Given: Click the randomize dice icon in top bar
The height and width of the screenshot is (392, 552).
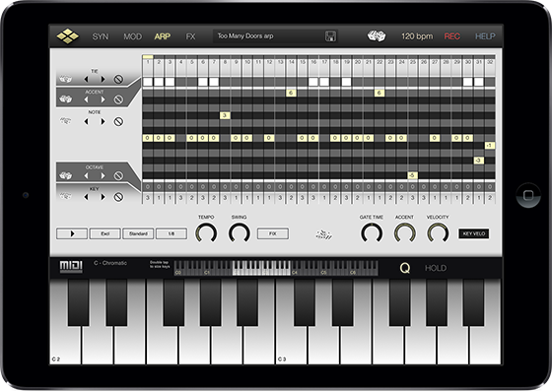Looking at the screenshot, I should pos(377,35).
